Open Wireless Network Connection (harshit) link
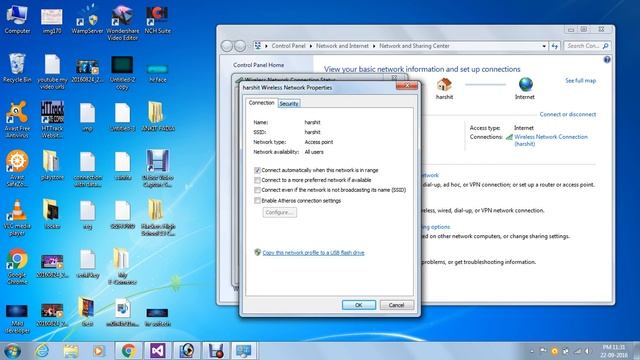 coord(551,140)
